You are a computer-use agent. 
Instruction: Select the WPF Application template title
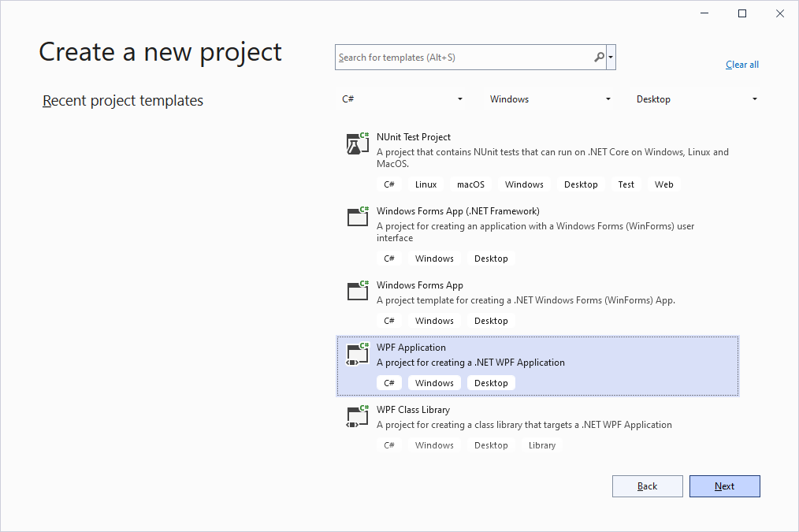(411, 348)
